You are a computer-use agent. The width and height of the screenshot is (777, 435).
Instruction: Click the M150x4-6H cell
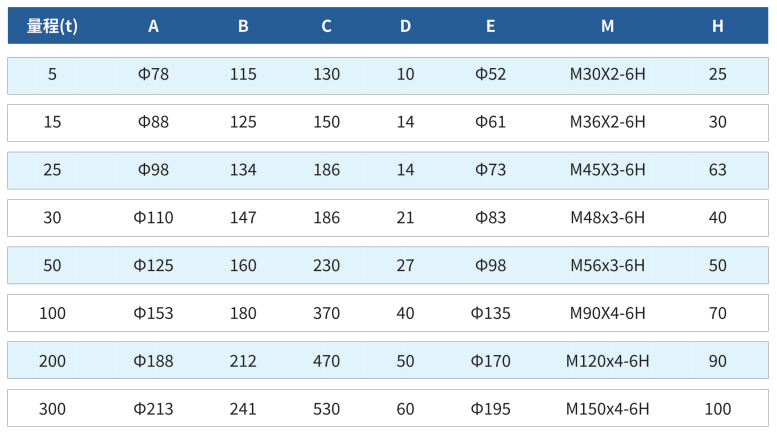[x=608, y=409]
